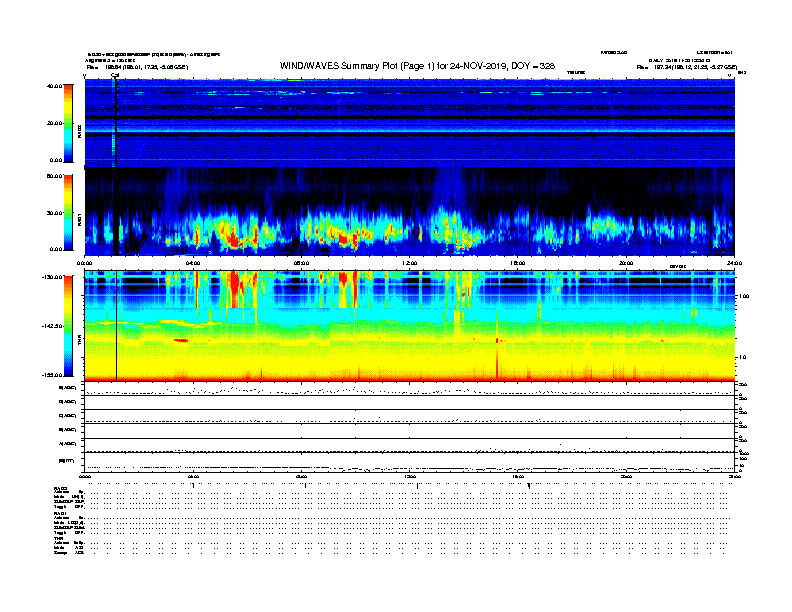
Task: Click the -155.00 label on TNR scale
Action: 53,375
